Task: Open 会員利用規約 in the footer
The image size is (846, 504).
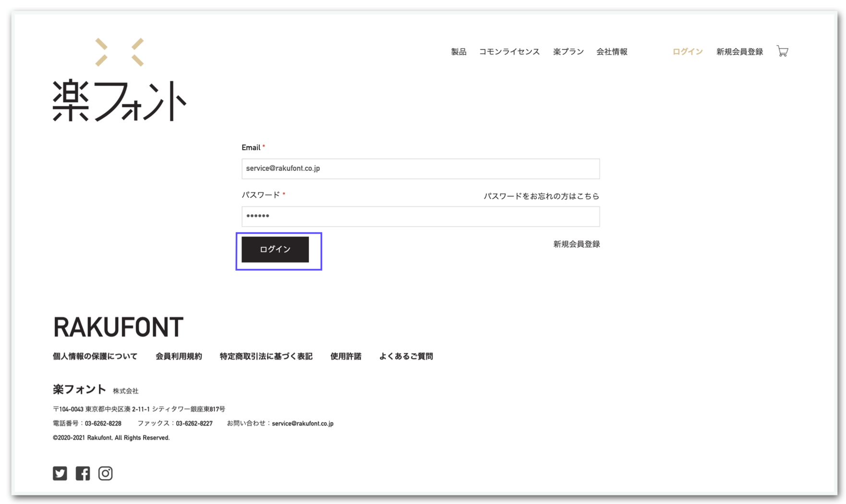Action: coord(179,356)
